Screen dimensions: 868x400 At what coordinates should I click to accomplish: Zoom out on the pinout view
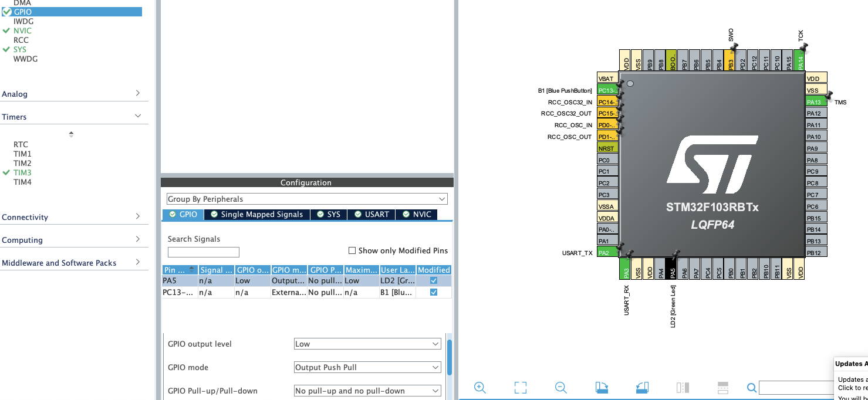coord(561,388)
